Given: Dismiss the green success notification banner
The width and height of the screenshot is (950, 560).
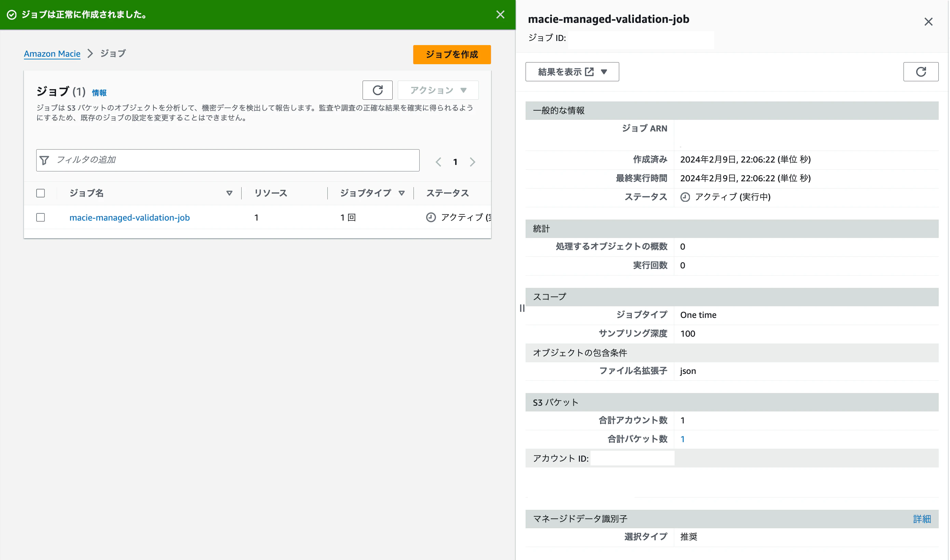Looking at the screenshot, I should [x=500, y=15].
